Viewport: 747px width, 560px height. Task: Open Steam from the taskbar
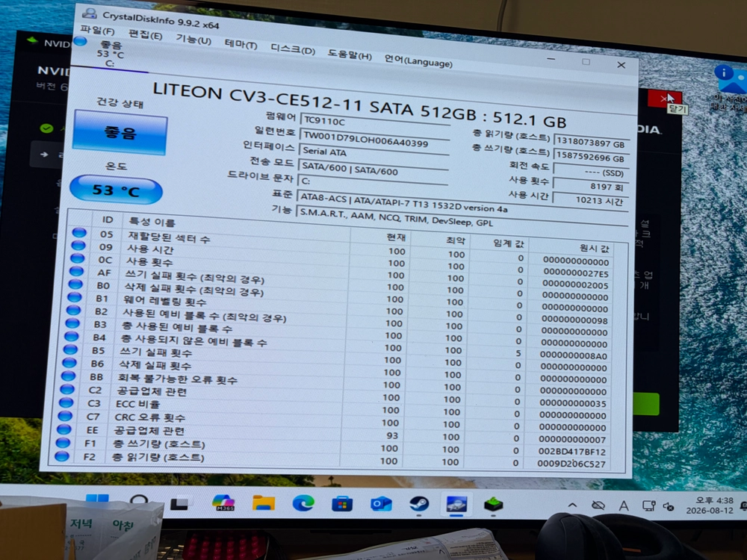(419, 504)
